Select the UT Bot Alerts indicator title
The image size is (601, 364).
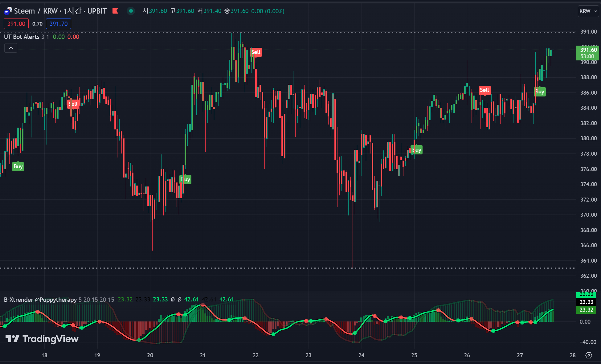[22, 37]
